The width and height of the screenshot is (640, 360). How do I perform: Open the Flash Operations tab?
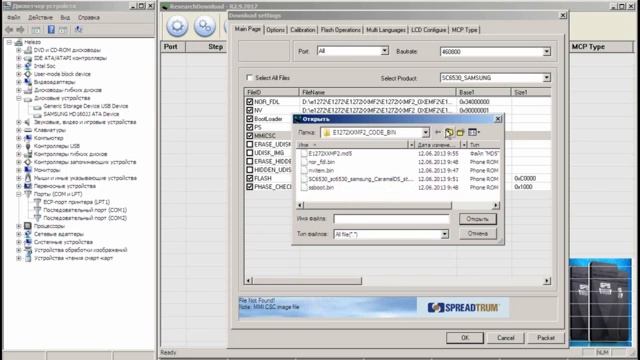pyautogui.click(x=340, y=30)
